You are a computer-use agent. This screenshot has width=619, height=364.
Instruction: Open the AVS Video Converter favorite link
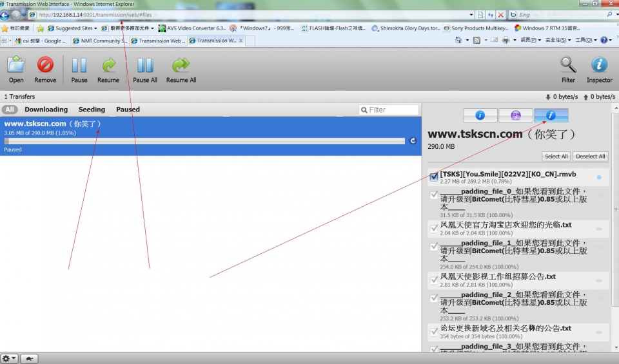(x=192, y=28)
